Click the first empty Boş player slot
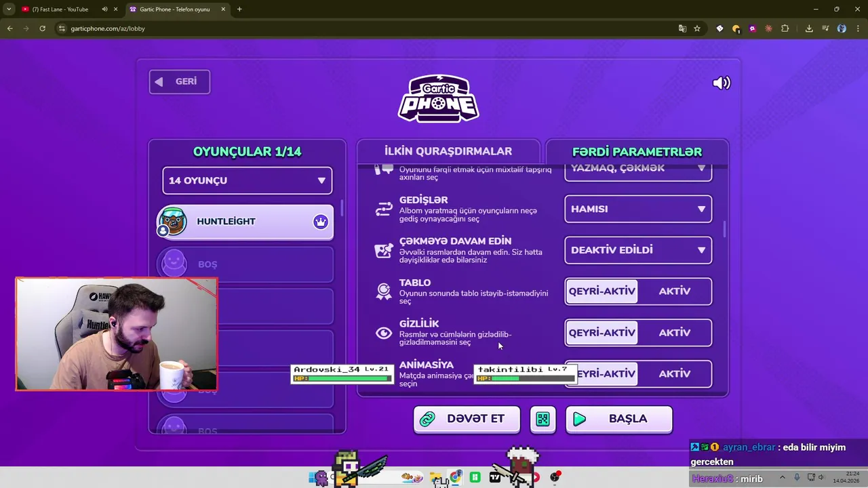The width and height of the screenshot is (868, 488). pos(245,264)
